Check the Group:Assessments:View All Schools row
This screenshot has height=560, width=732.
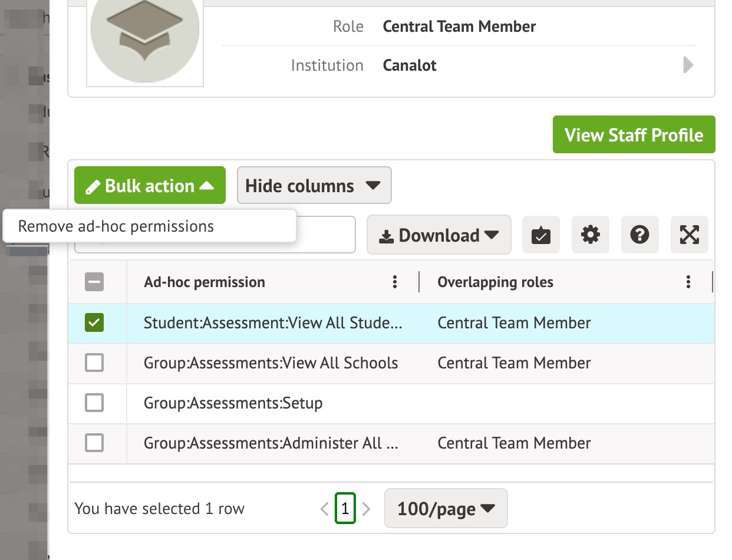(94, 363)
